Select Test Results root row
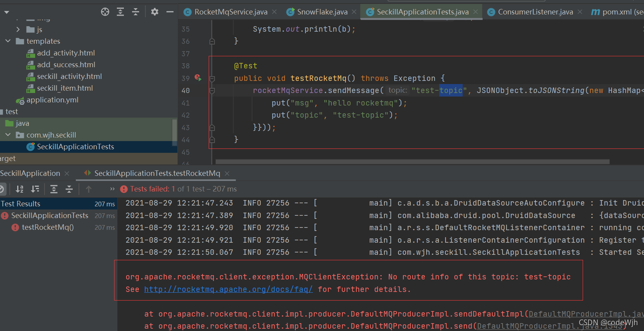The image size is (644, 331). coord(59,204)
